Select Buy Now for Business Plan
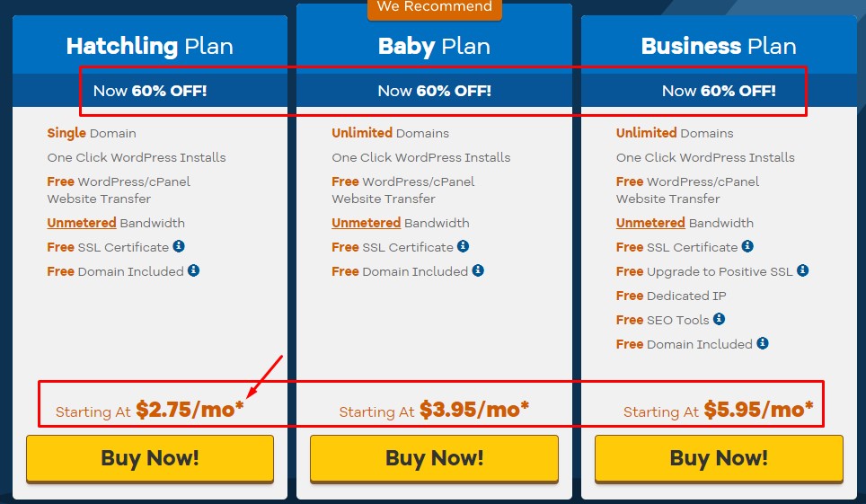 coord(719,459)
